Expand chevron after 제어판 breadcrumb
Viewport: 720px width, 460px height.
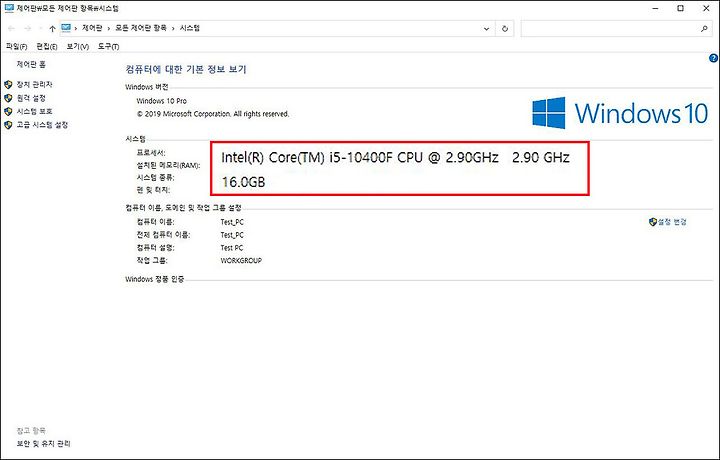pyautogui.click(x=109, y=28)
